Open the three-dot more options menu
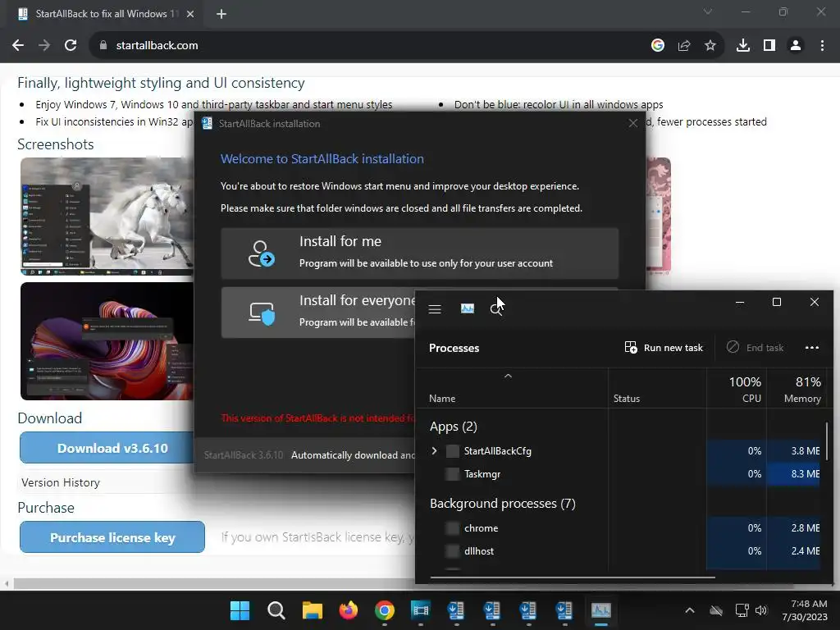The height and width of the screenshot is (630, 840). coord(811,348)
